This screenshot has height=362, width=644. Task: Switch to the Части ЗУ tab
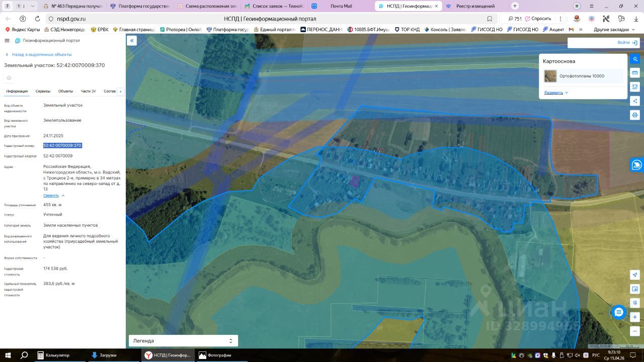[x=88, y=92]
